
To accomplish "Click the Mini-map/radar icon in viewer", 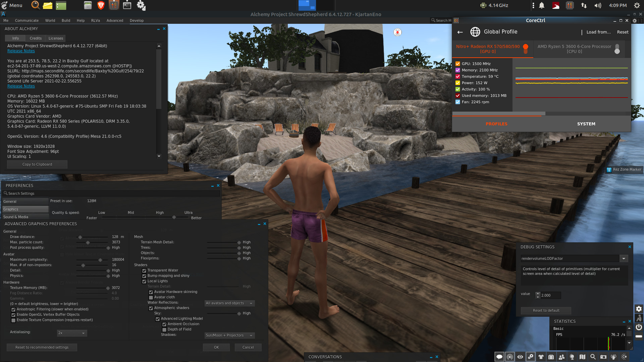I will (509, 357).
